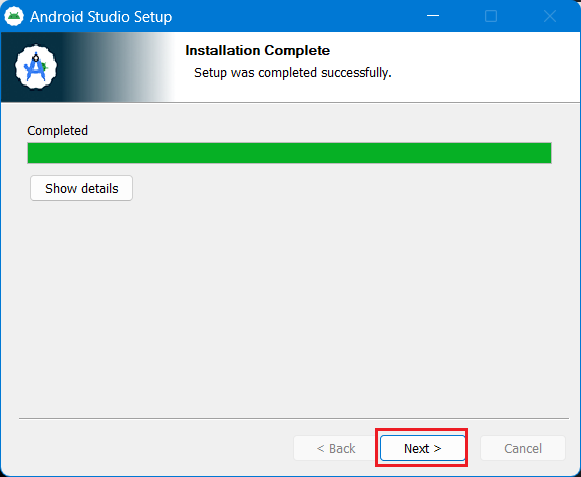Click the disabled < Back button

point(336,448)
